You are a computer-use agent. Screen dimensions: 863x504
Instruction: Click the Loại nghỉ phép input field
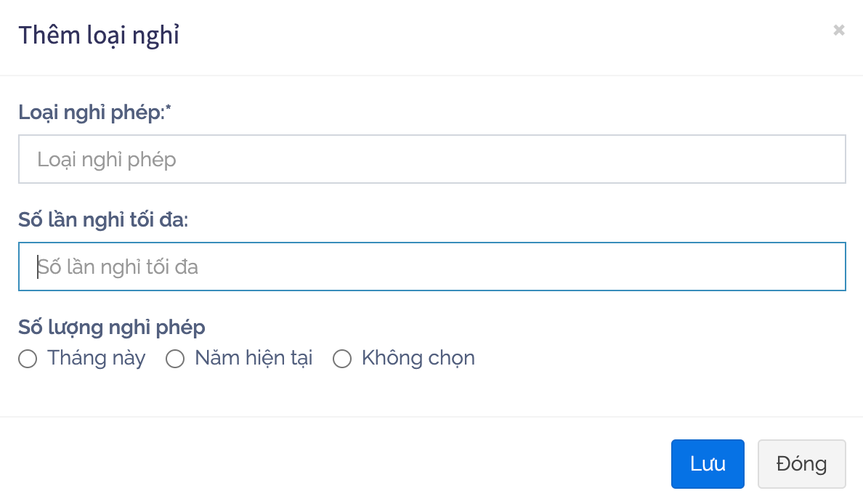[431, 159]
